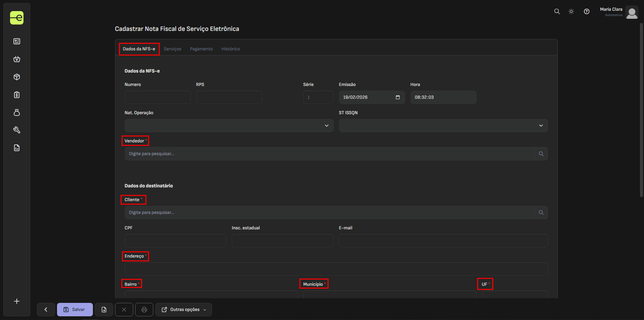Open the shopping basket sidebar icon
The image size is (644, 320).
click(x=17, y=59)
